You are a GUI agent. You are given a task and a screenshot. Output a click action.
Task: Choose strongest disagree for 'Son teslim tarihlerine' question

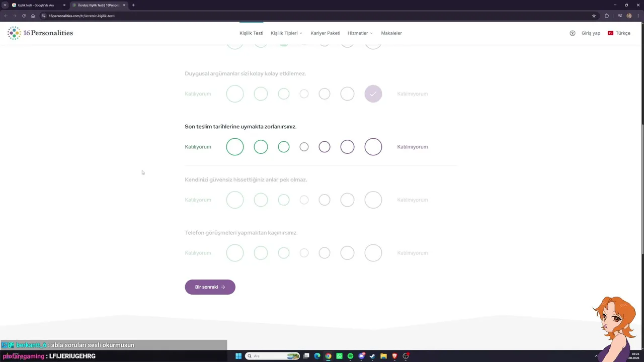[x=373, y=147]
